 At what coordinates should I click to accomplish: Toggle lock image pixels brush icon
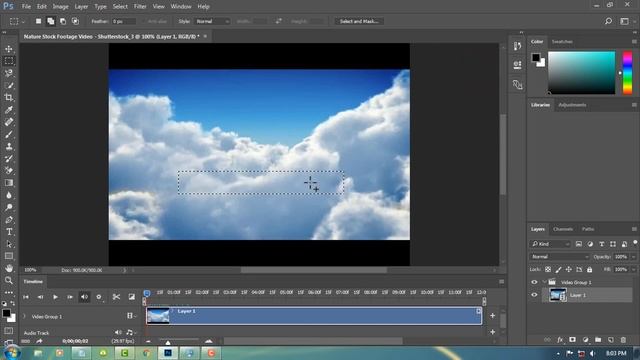pyautogui.click(x=558, y=269)
